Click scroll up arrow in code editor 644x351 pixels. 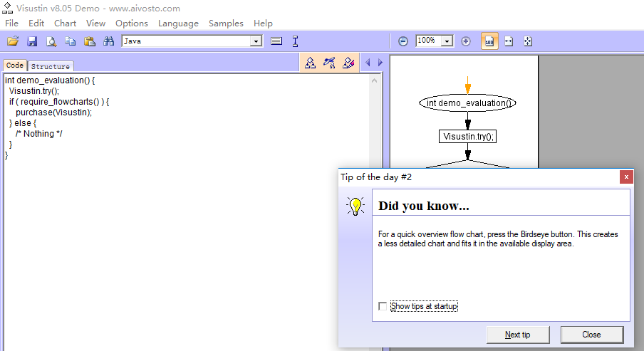374,80
